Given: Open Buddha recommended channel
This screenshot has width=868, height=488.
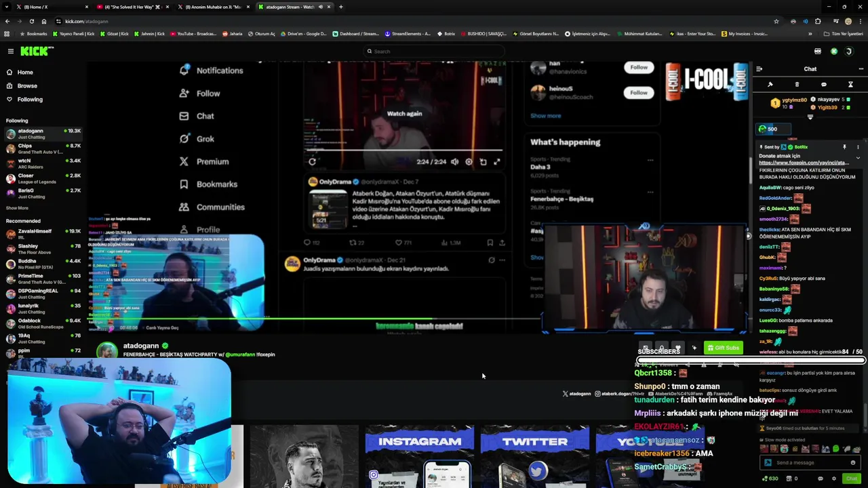Looking at the screenshot, I should (x=43, y=264).
